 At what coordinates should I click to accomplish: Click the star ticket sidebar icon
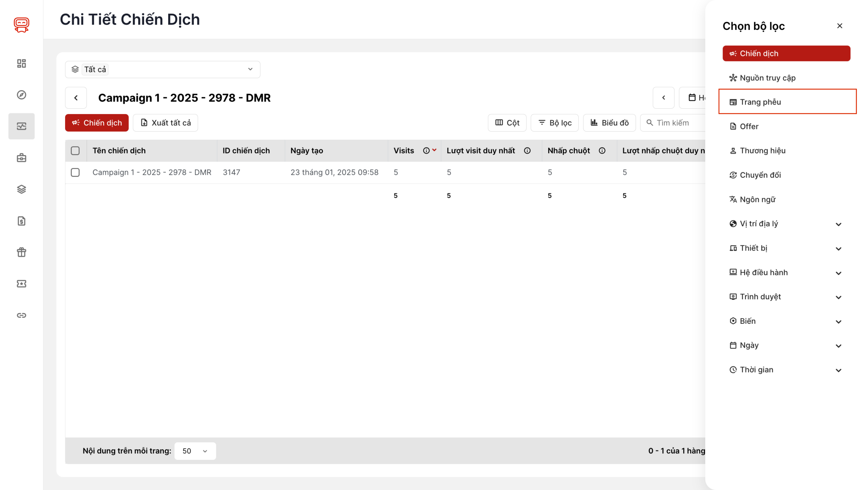click(x=21, y=284)
